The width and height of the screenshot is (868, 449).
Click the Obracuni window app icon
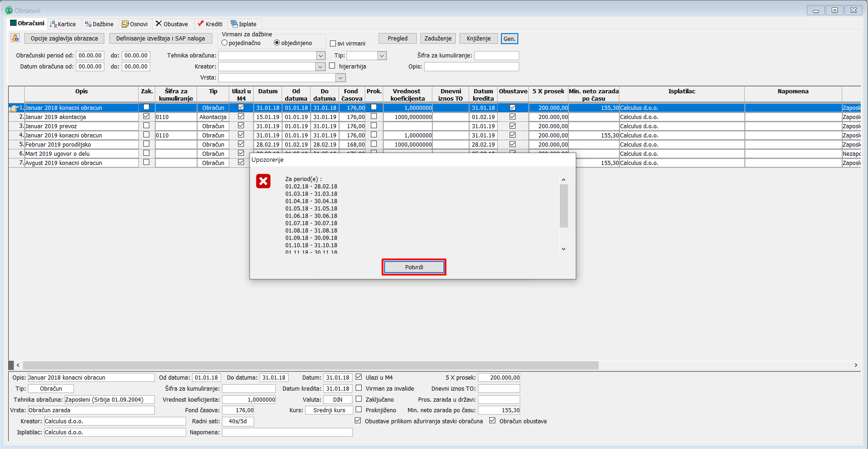[x=9, y=10]
